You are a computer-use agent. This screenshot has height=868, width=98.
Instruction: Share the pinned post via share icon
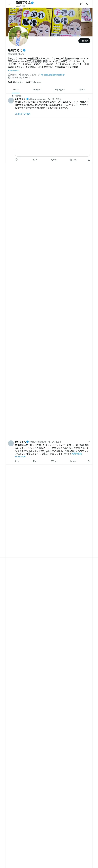coord(89,160)
